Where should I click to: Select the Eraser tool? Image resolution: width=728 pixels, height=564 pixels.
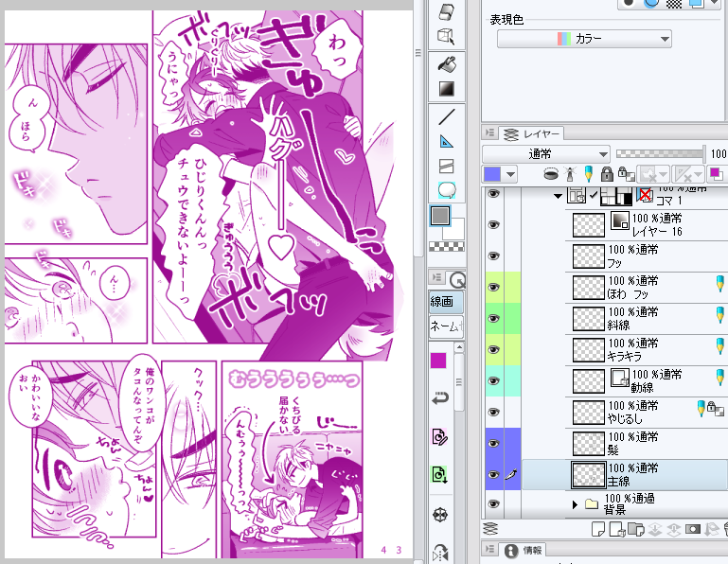[446, 12]
